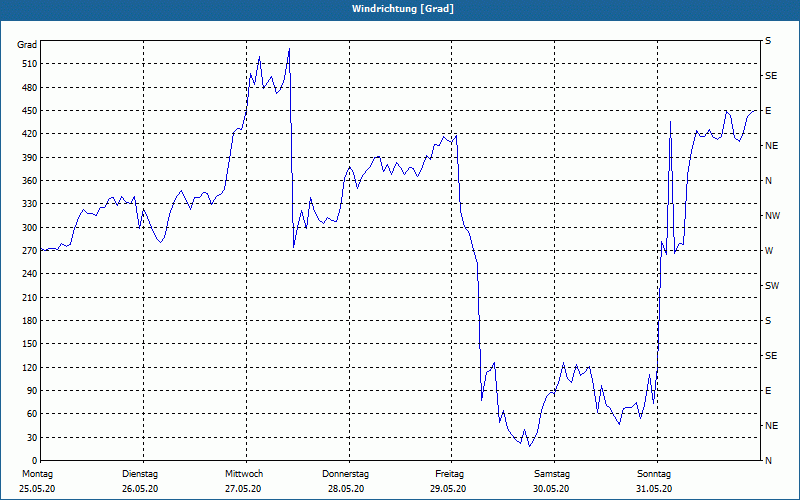800x500 pixels.
Task: Select the y-axis value 120
Action: pos(31,367)
